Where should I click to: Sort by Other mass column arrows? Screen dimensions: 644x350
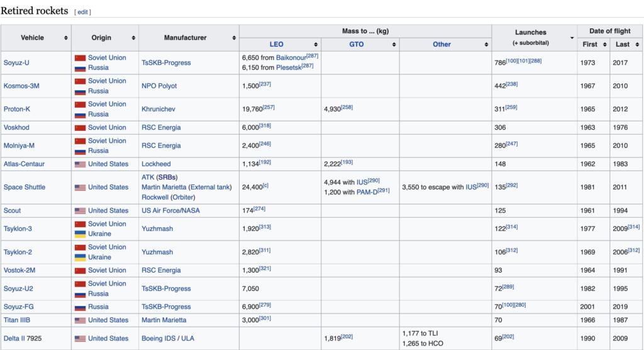(486, 45)
